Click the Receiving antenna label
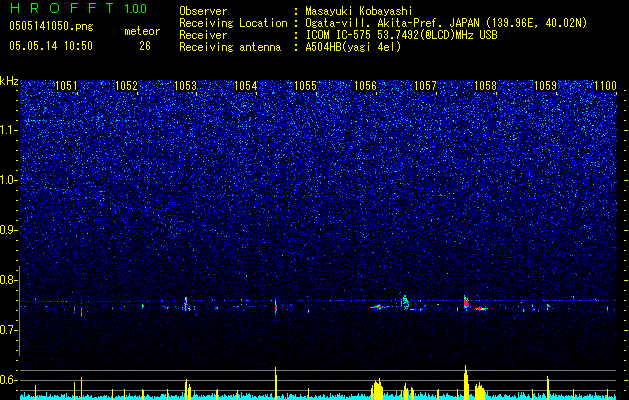Image resolution: width=629 pixels, height=400 pixels. click(x=230, y=47)
